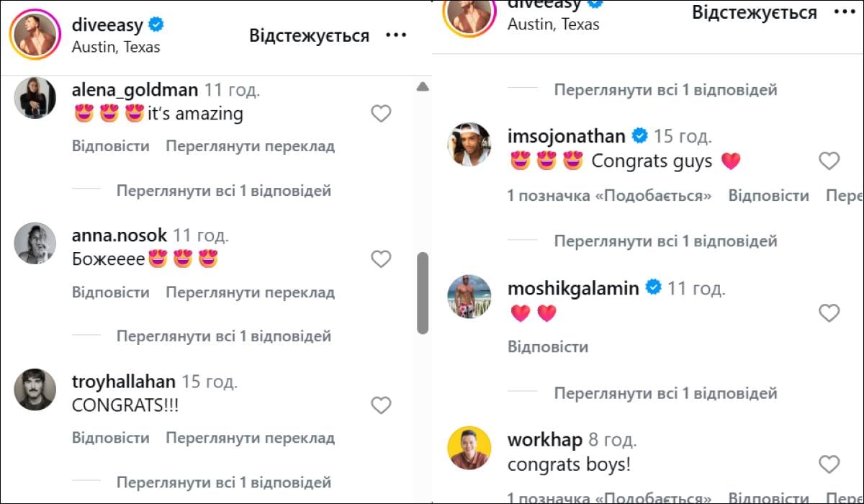
Task: Open translation for alena_goldman's comment
Action: [251, 145]
